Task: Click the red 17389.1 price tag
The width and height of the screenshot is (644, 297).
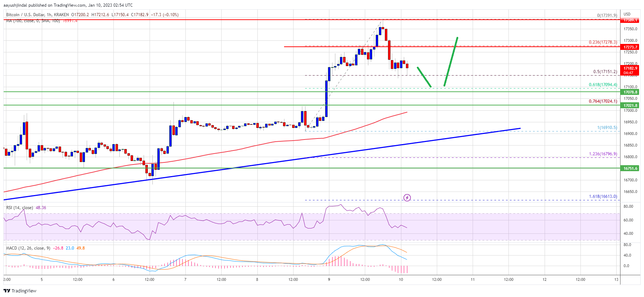Action: pos(630,20)
